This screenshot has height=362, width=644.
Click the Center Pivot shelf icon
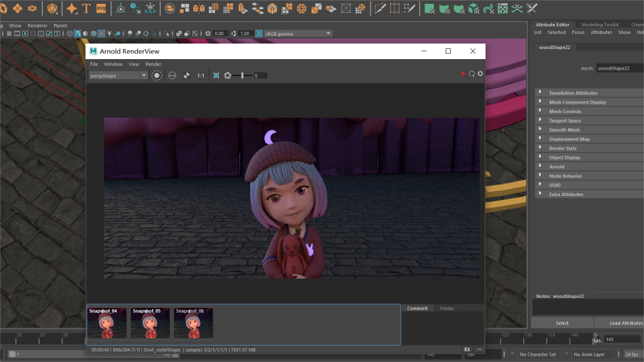point(120,8)
